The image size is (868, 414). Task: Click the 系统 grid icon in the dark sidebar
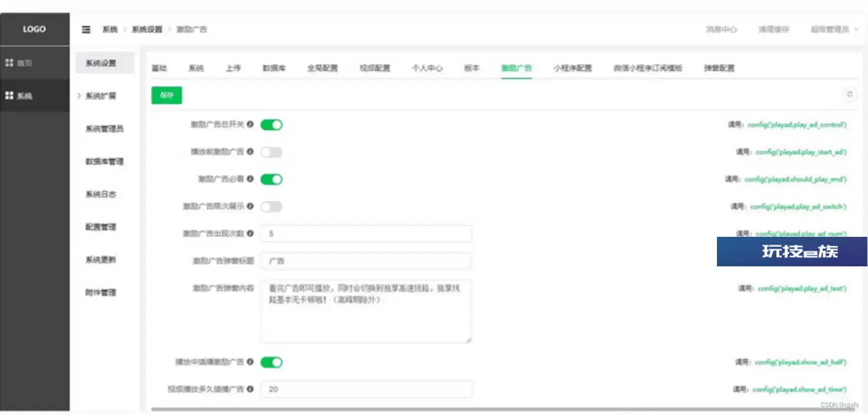pyautogui.click(x=9, y=96)
